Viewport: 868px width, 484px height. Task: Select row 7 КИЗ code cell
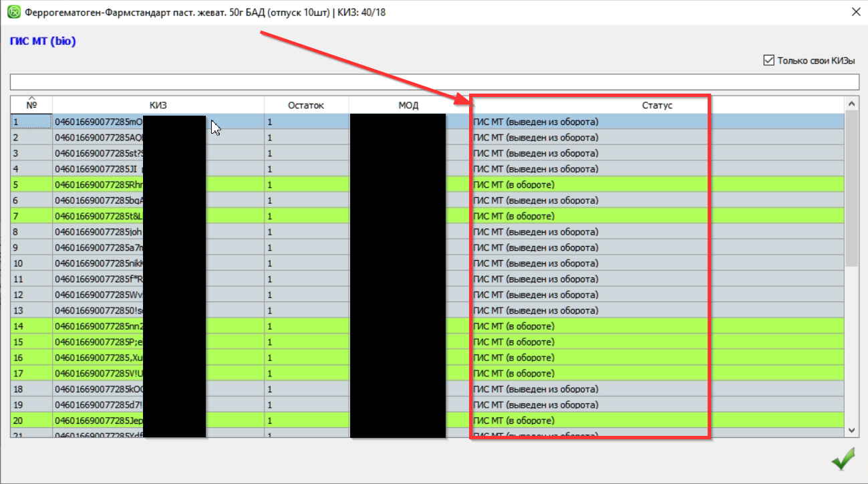point(98,216)
